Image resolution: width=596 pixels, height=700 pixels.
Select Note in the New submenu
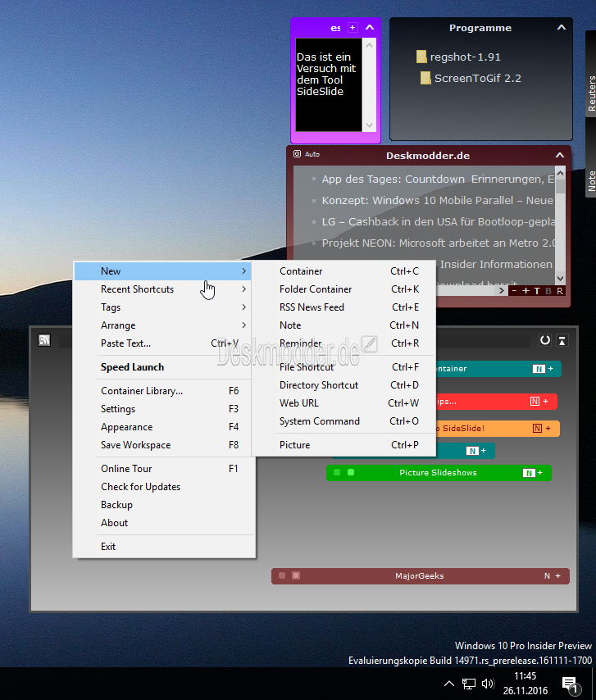tap(343, 325)
